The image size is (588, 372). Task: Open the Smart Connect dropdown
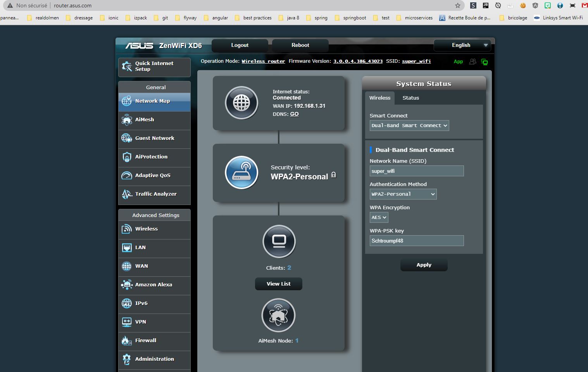(409, 126)
